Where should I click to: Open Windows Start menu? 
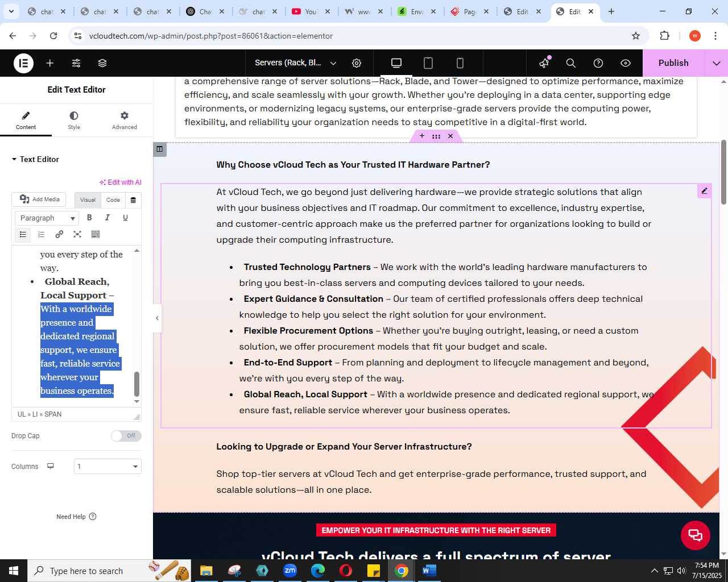tap(13, 571)
